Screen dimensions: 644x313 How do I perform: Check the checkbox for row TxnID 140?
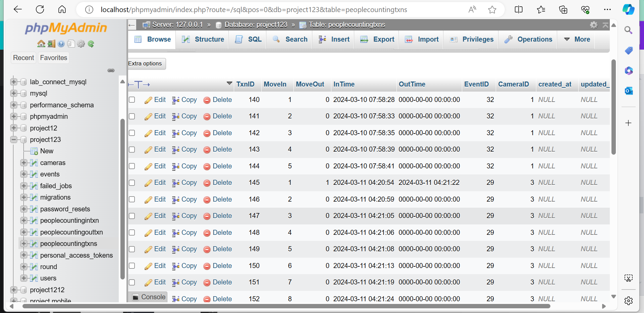pos(132,100)
